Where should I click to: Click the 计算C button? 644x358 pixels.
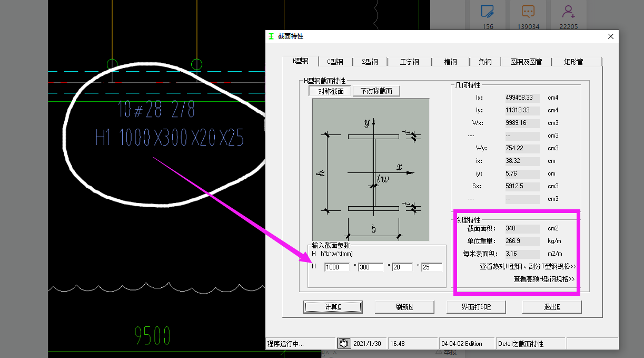333,307
